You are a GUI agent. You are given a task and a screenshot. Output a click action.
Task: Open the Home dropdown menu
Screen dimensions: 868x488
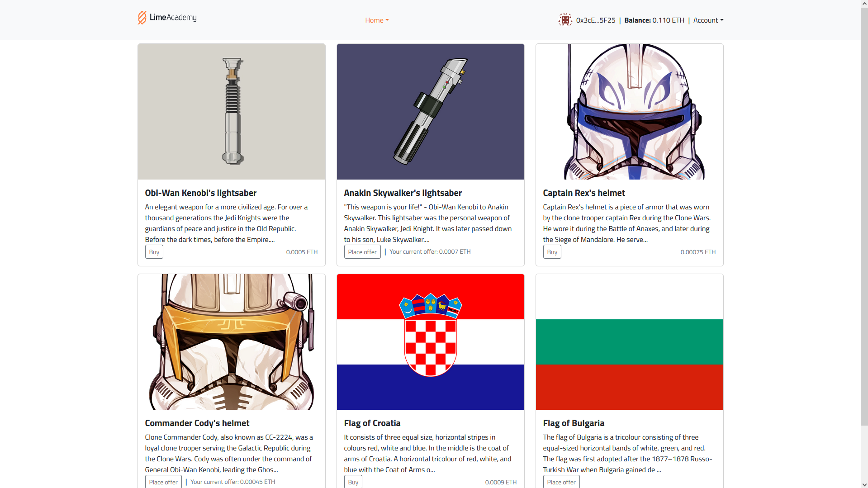coord(377,20)
